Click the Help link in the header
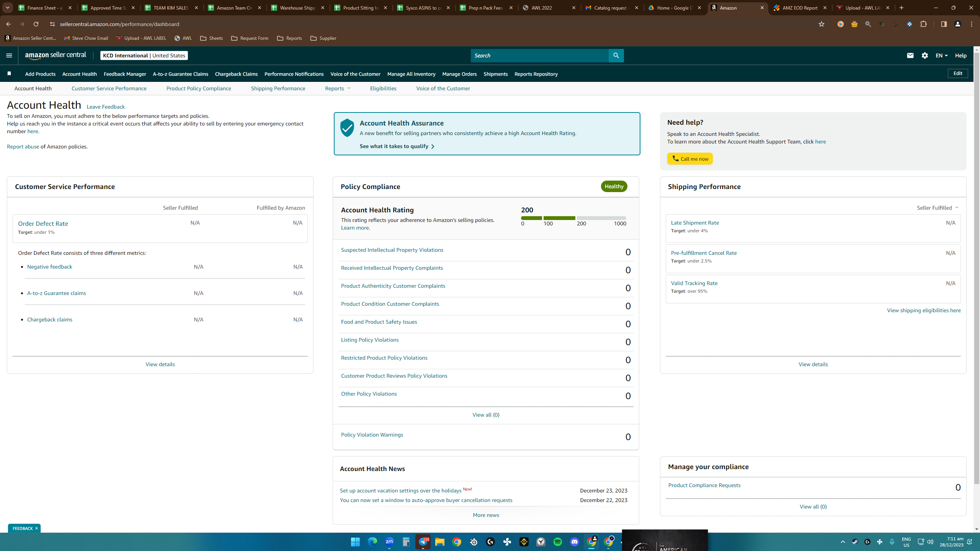The height and width of the screenshot is (551, 980). point(960,55)
